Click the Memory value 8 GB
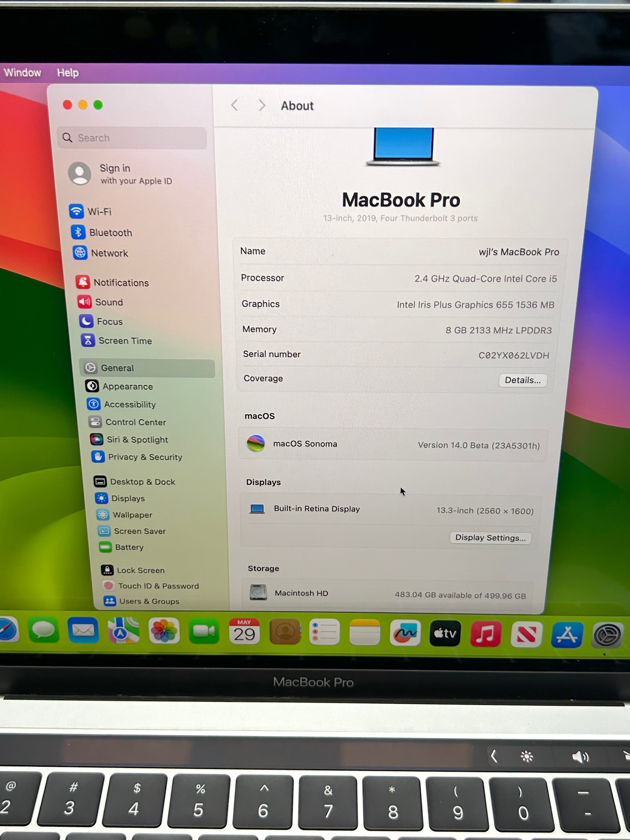This screenshot has width=630, height=840. pos(498,330)
